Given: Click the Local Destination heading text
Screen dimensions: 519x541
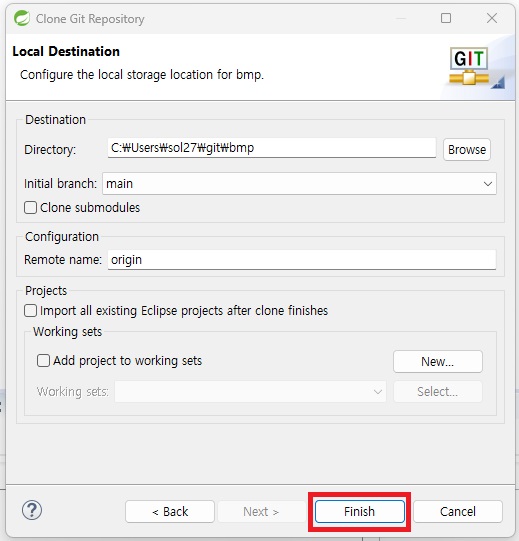Looking at the screenshot, I should pos(66,51).
